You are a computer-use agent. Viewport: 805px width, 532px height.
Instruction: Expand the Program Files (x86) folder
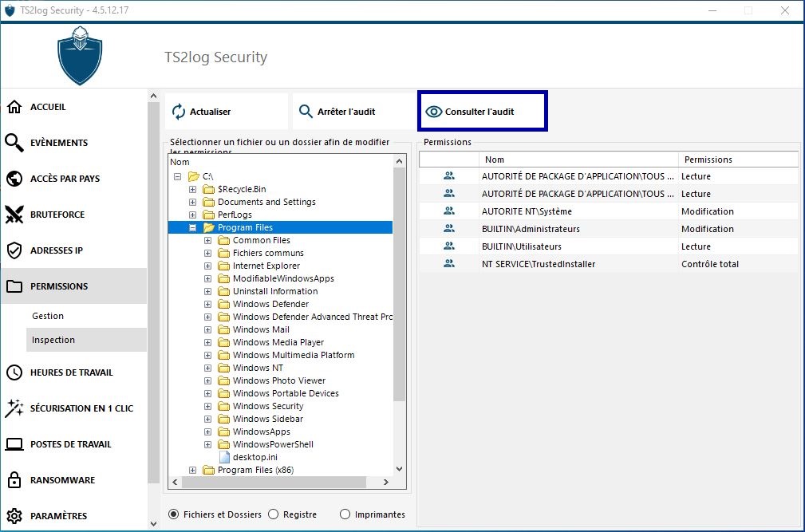pos(192,470)
